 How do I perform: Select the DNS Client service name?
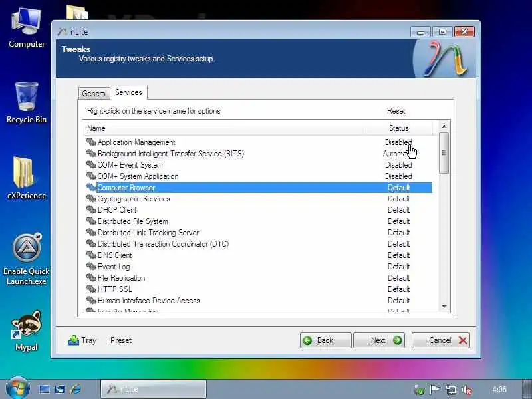pos(114,255)
